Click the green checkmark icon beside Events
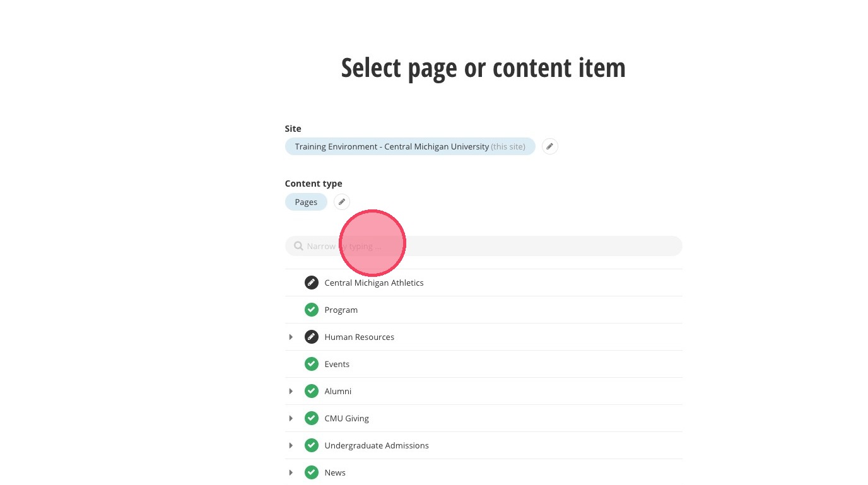Viewport: 868px width, 485px height. coord(311,364)
